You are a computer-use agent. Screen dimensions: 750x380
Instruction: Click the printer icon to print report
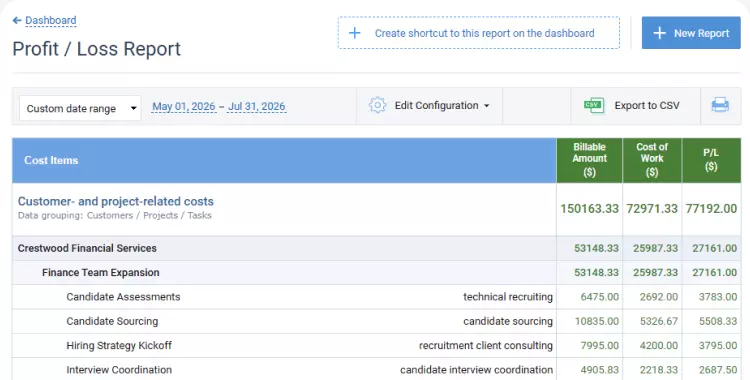pos(720,105)
